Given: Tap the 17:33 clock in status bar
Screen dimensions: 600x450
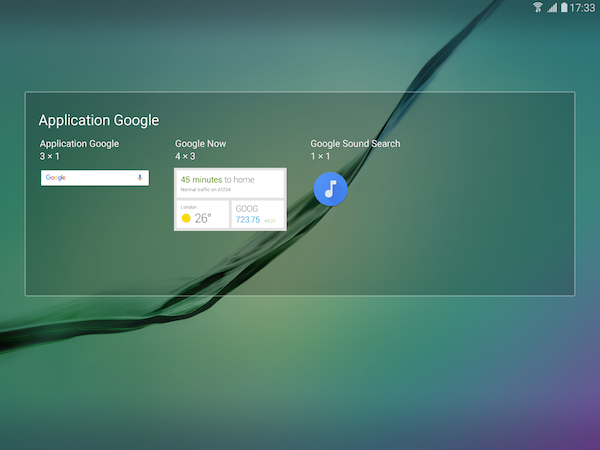Looking at the screenshot, I should (582, 8).
